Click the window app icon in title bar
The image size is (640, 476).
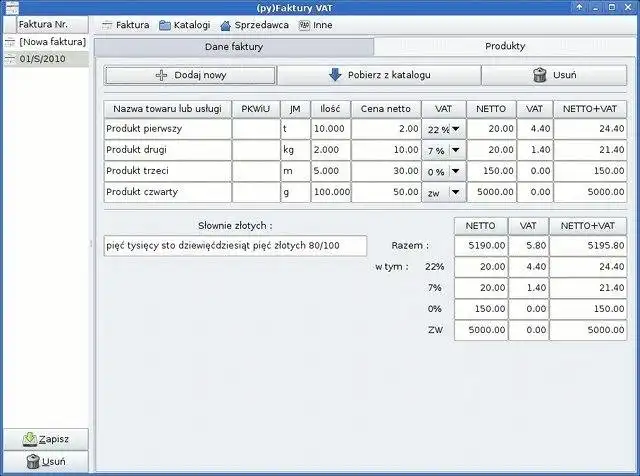tap(12, 7)
